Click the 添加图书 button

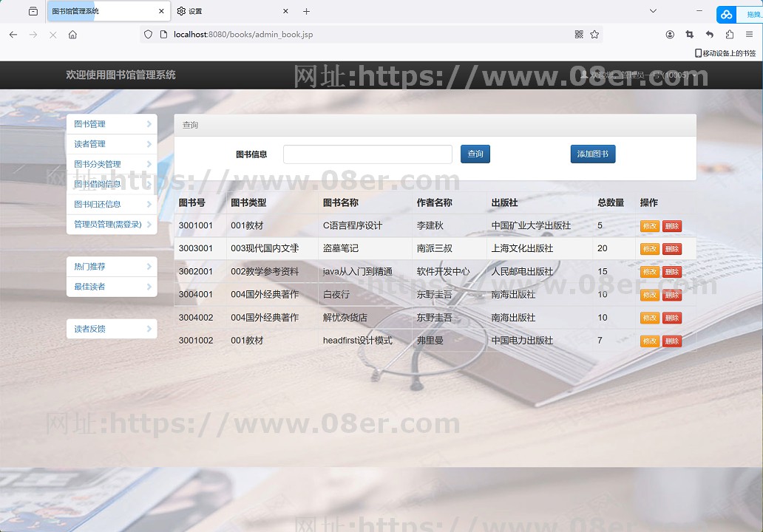593,154
